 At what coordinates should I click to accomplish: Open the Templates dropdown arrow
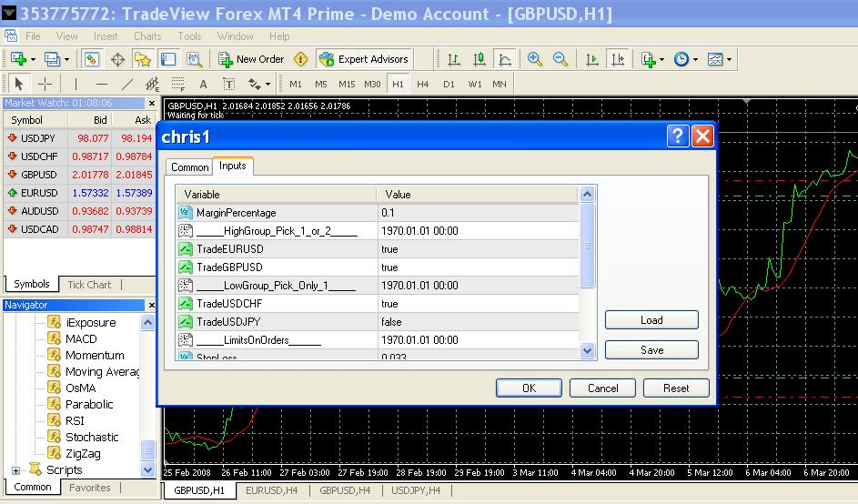730,60
